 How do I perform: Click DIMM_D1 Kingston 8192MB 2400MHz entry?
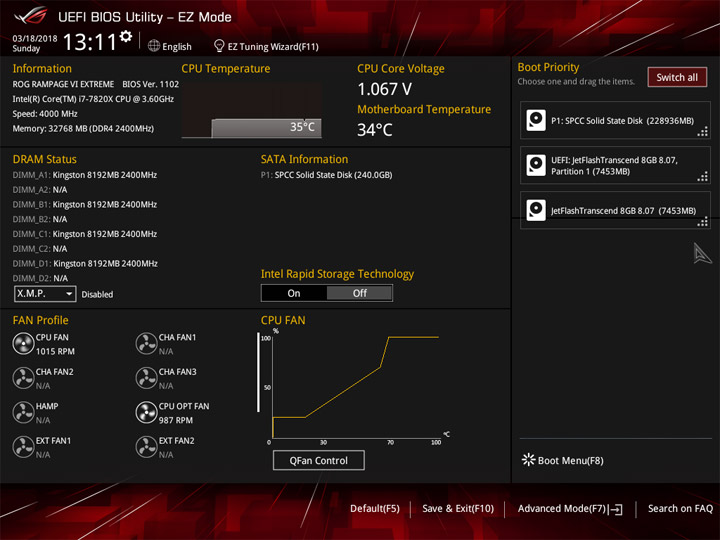[85, 264]
